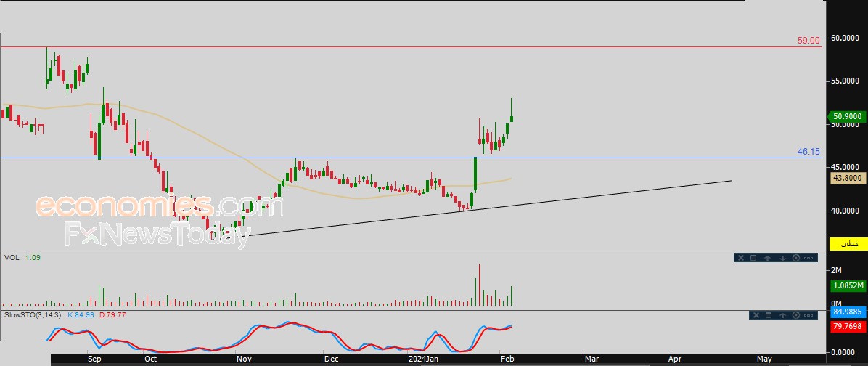868x366 pixels.
Task: Close the VOL indicator panel
Action: (741, 258)
